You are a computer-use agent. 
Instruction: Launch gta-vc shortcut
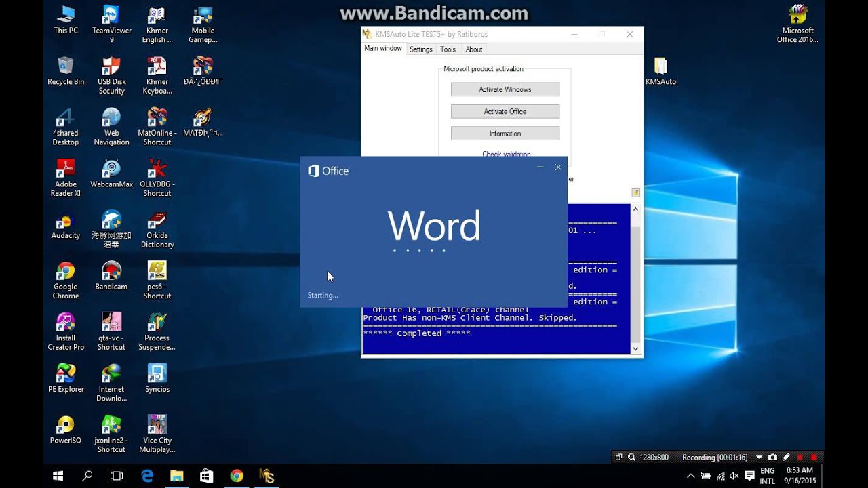112,331
